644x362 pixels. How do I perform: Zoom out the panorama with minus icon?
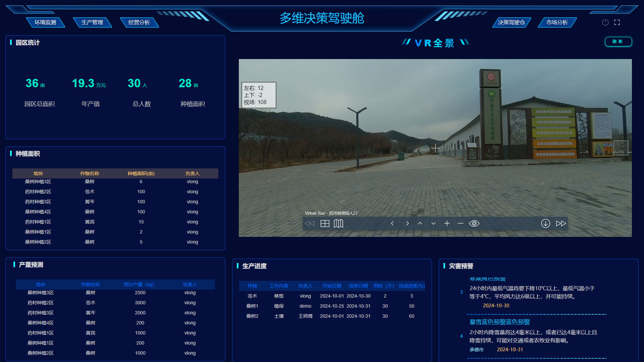460,223
